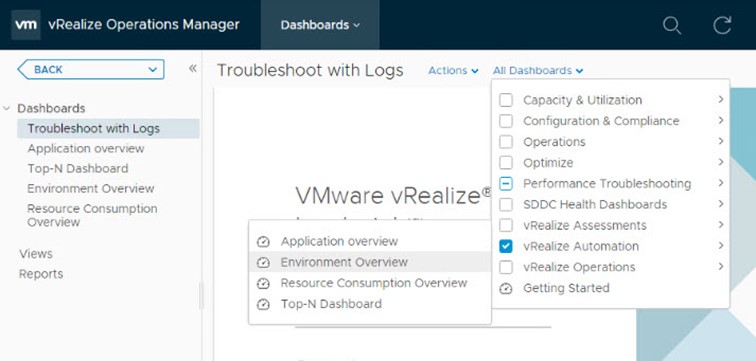The image size is (756, 361).
Task: Toggle the Performance Troubleshooting checkbox
Action: (x=505, y=184)
